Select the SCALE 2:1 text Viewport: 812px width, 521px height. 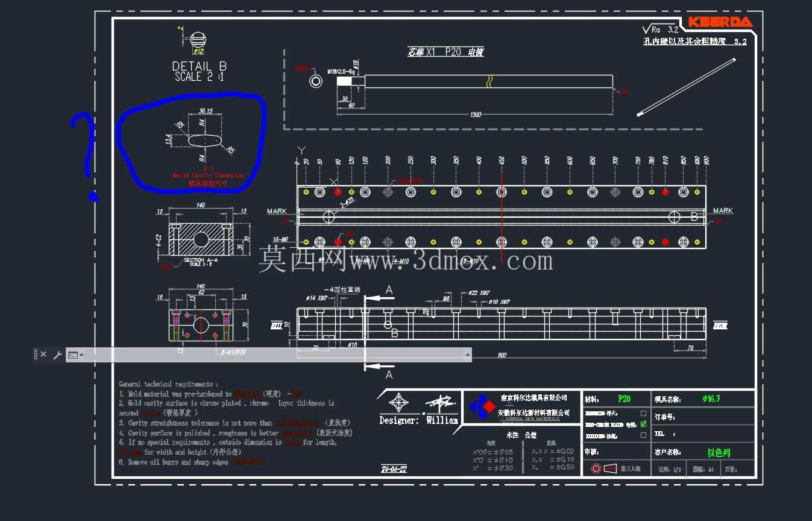(x=200, y=77)
